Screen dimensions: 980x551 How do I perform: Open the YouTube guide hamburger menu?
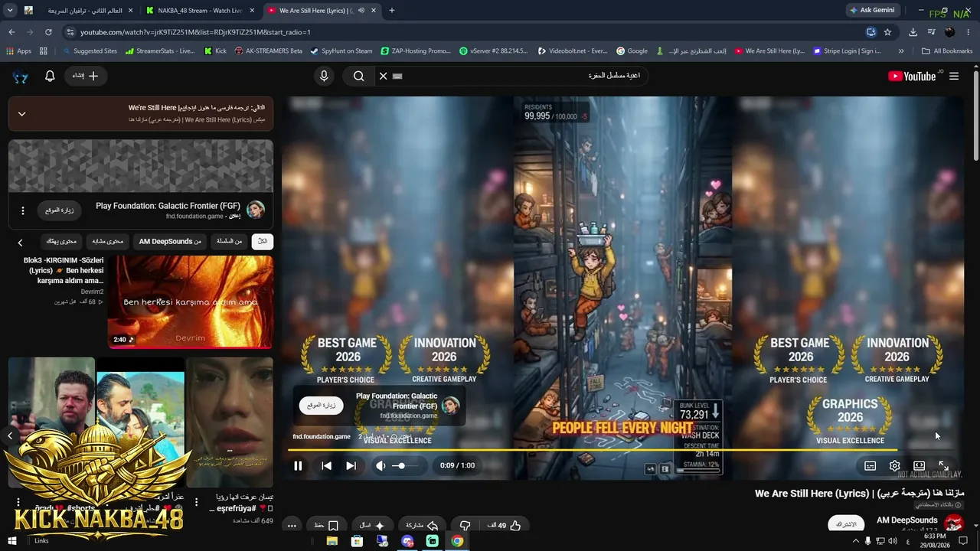954,76
